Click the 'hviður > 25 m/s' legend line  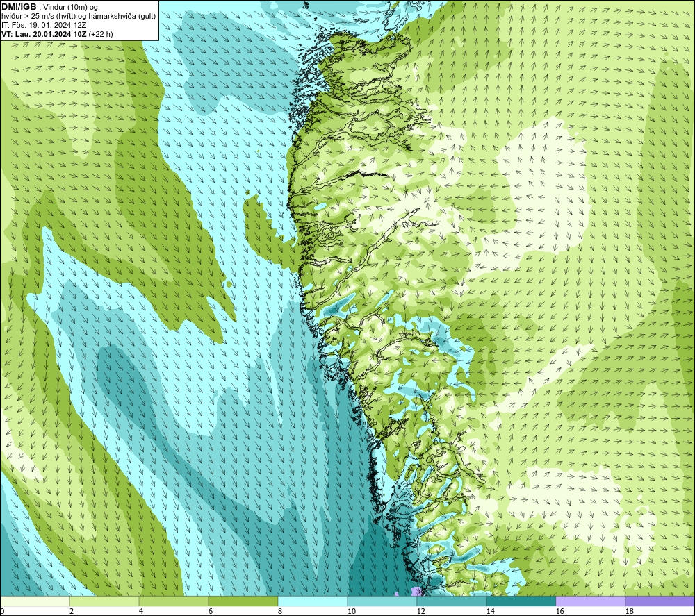(x=79, y=16)
